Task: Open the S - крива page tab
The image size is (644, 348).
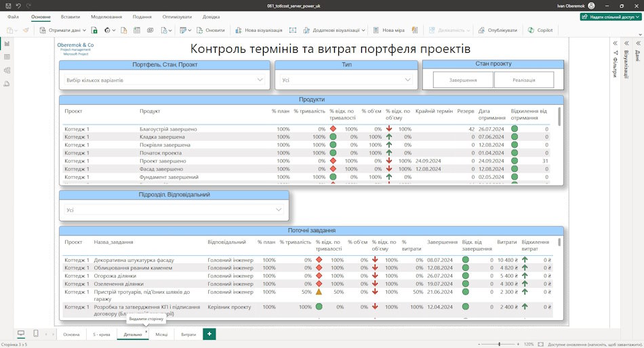Action: pyautogui.click(x=102, y=334)
